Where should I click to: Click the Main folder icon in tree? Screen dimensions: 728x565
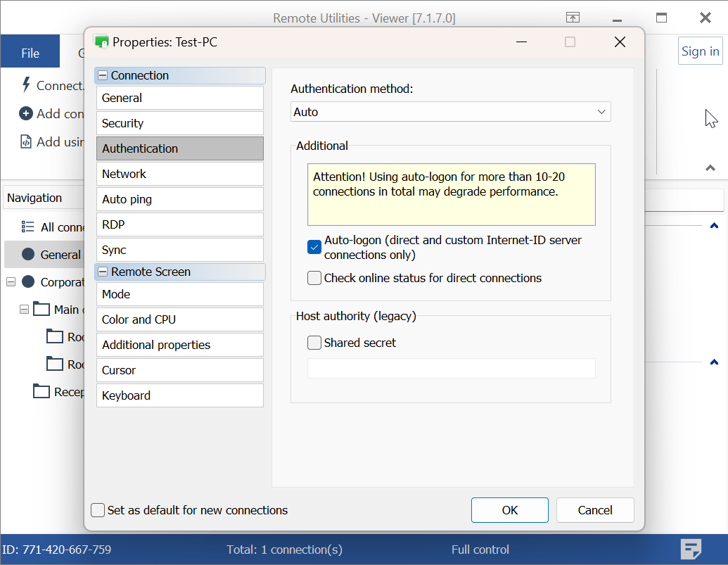(x=41, y=309)
